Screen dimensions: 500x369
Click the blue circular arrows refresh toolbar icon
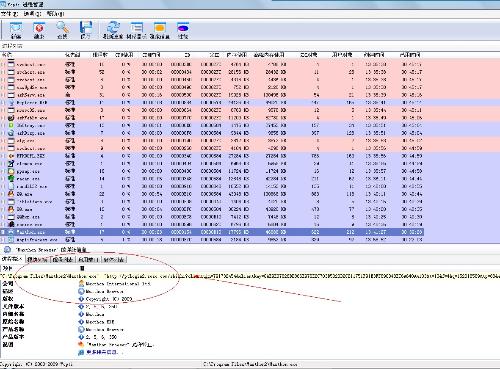tap(113, 27)
